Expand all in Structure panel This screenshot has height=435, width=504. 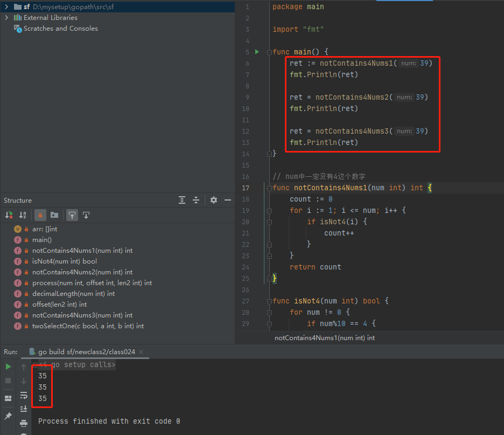pos(182,200)
